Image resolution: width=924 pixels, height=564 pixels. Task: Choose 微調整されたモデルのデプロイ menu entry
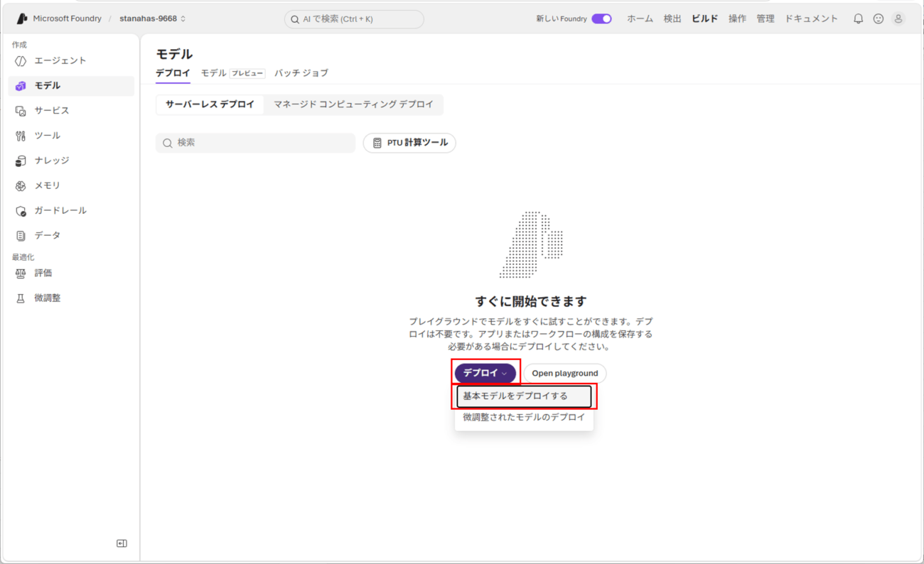tap(524, 418)
